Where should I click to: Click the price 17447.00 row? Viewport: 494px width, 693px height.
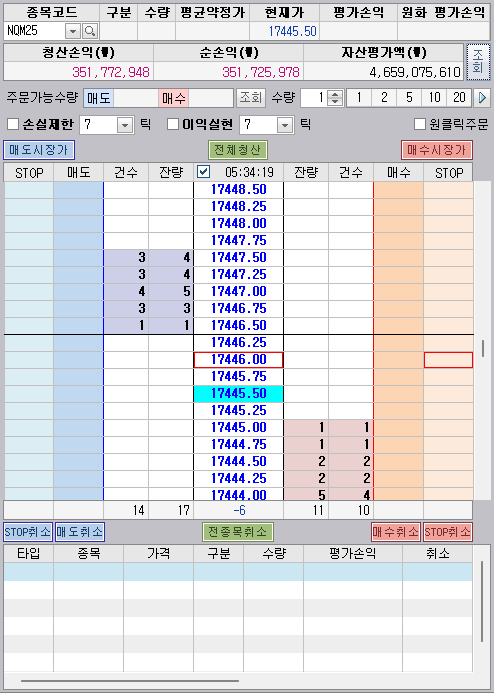coord(239,292)
